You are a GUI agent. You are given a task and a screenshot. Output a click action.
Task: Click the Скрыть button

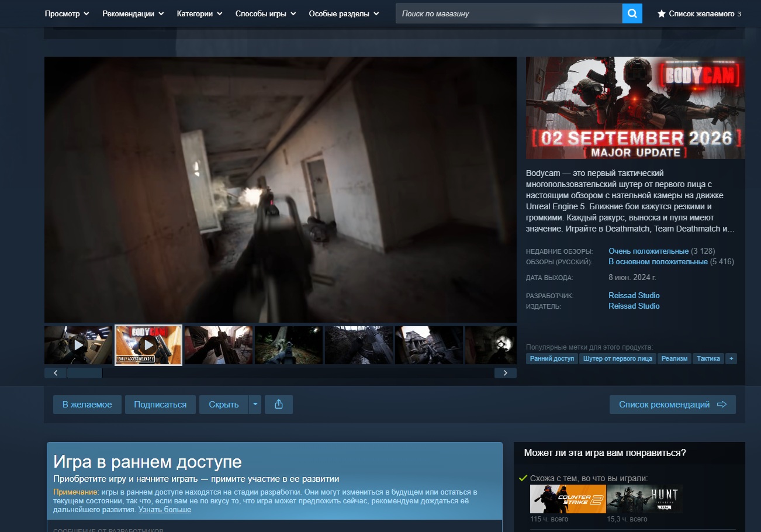coord(224,405)
